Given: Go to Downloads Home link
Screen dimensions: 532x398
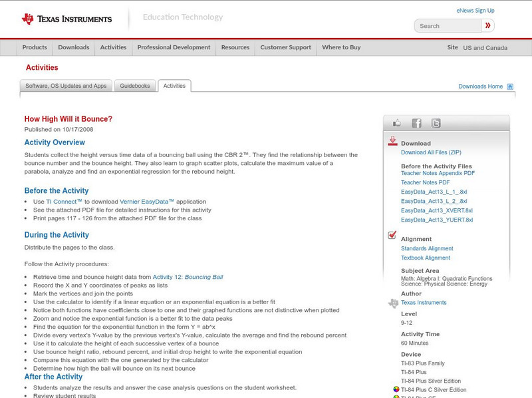Looking at the screenshot, I should [x=480, y=87].
